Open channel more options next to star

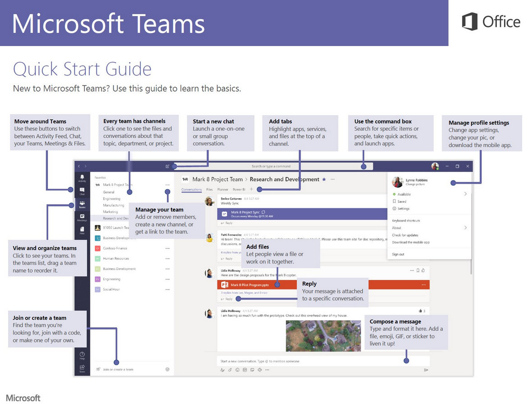tap(333, 179)
